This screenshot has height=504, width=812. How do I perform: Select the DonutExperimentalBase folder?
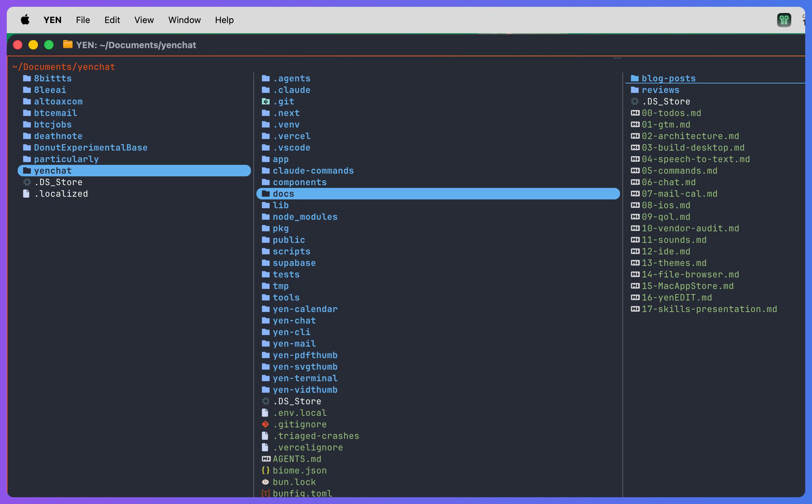click(90, 148)
